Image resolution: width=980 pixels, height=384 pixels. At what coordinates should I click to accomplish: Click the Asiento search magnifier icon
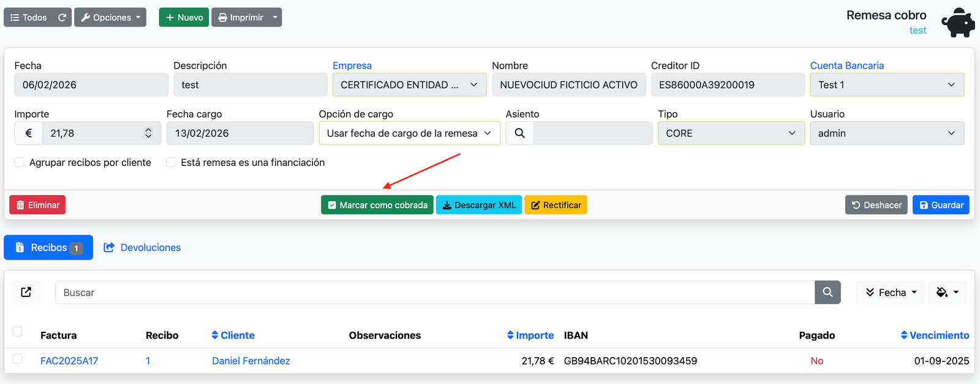519,133
